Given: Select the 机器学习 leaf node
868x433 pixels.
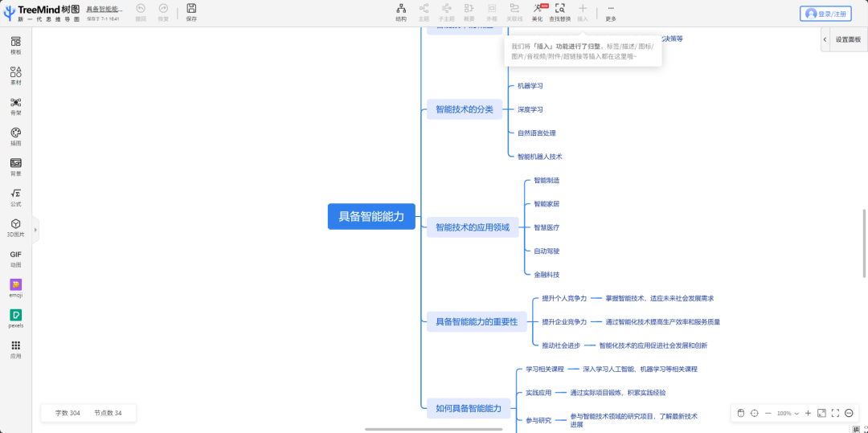Looking at the screenshot, I should tap(530, 86).
